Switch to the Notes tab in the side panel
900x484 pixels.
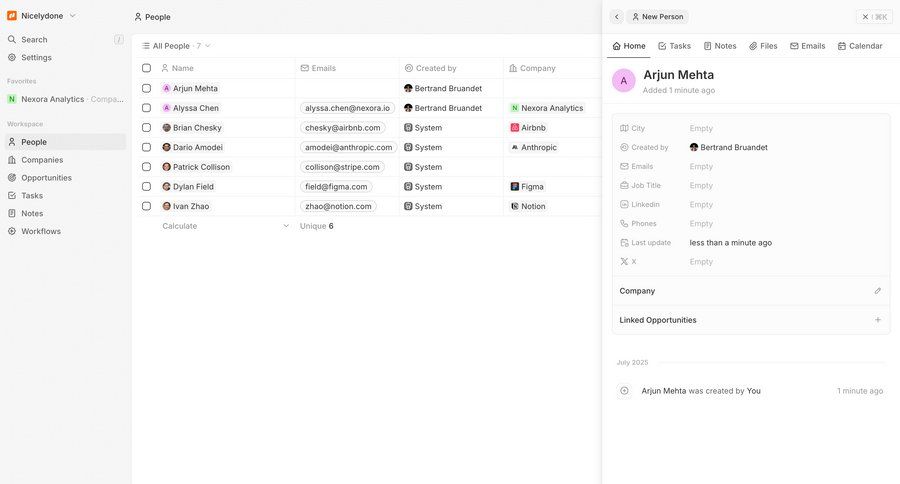coord(720,46)
